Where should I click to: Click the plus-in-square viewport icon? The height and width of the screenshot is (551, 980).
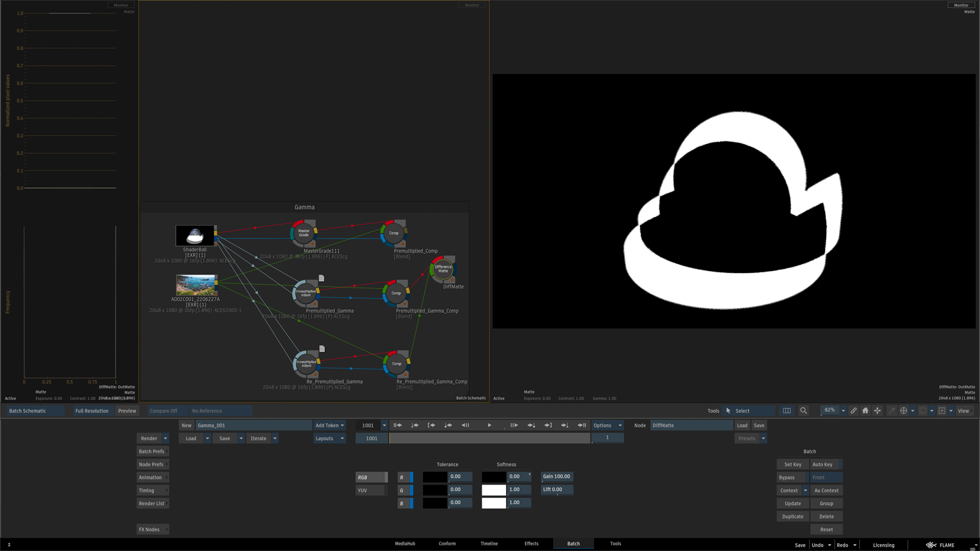pyautogui.click(x=942, y=411)
